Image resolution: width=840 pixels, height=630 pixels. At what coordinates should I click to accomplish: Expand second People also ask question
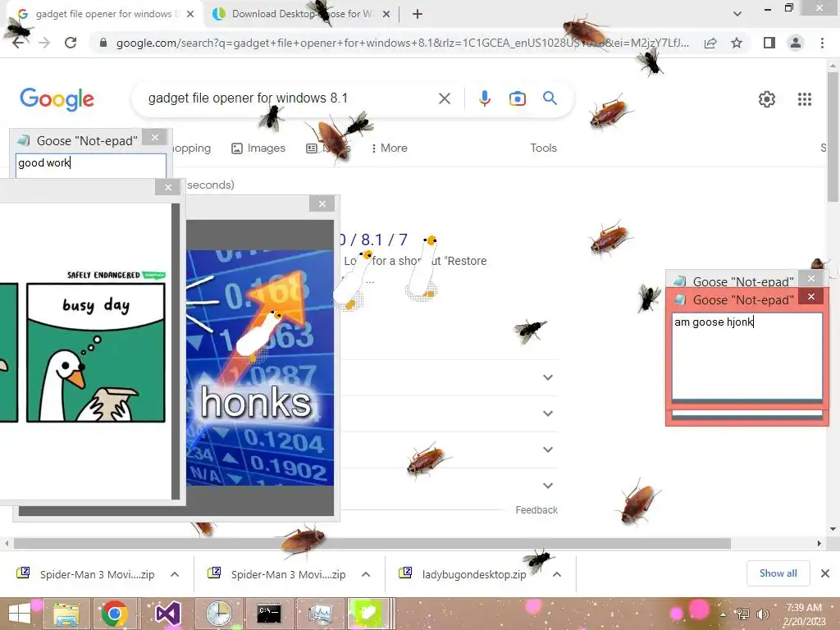click(547, 413)
